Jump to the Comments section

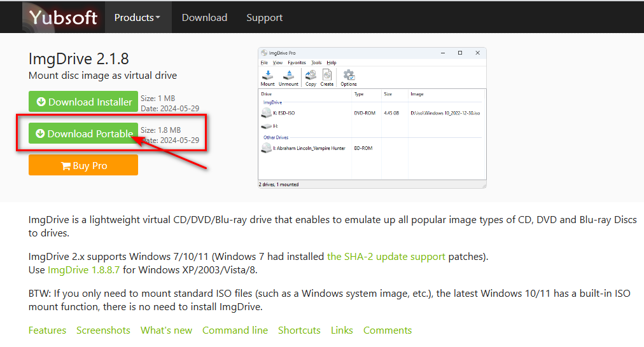[x=388, y=330]
